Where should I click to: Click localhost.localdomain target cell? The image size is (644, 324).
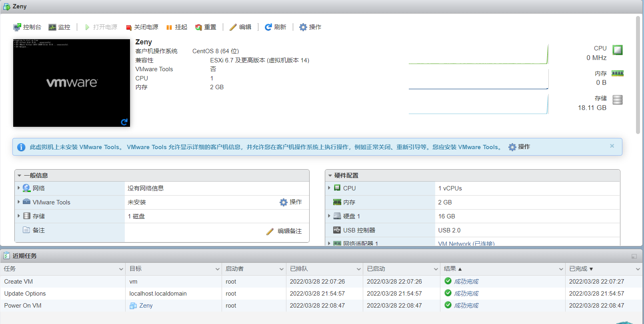158,294
